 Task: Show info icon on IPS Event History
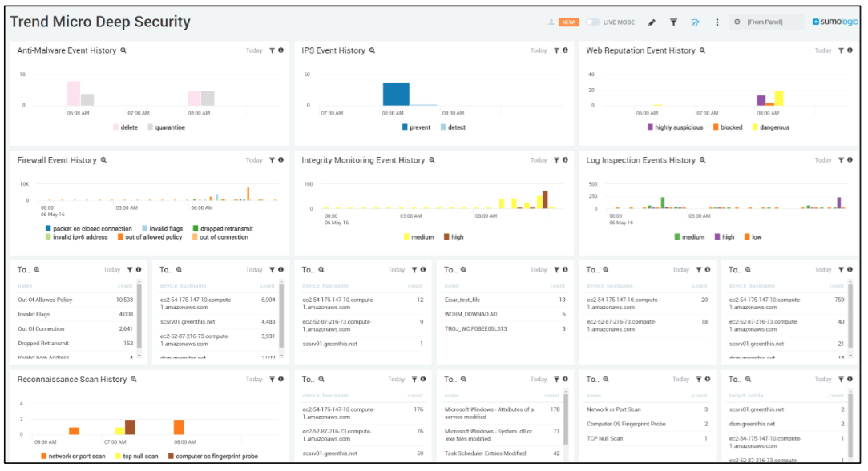[565, 50]
